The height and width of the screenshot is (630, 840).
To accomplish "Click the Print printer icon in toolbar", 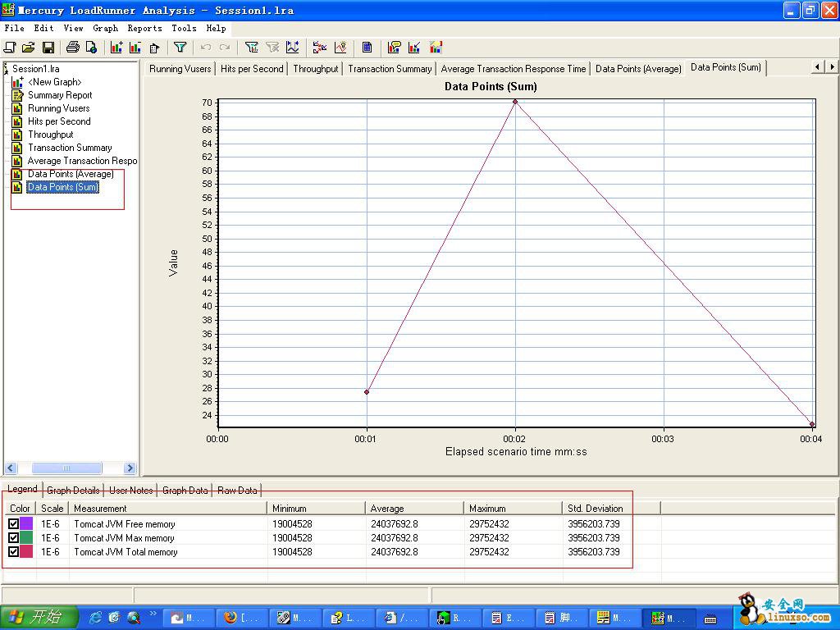I will click(x=72, y=48).
